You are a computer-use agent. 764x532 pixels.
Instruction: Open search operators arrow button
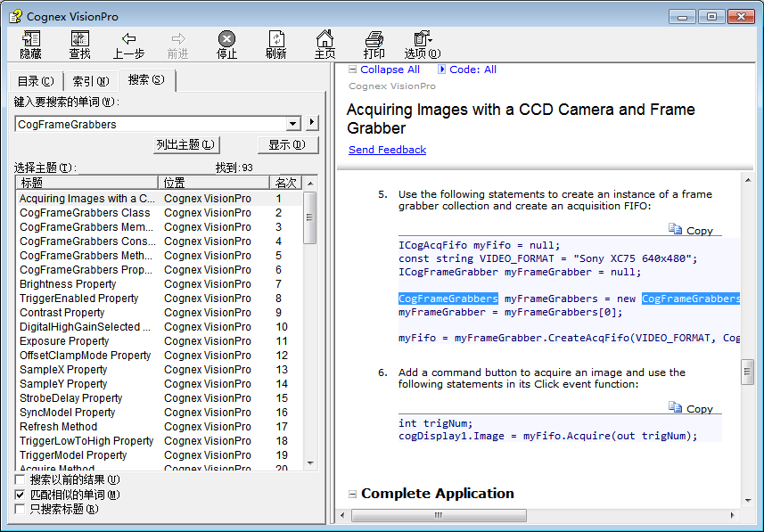(x=312, y=122)
